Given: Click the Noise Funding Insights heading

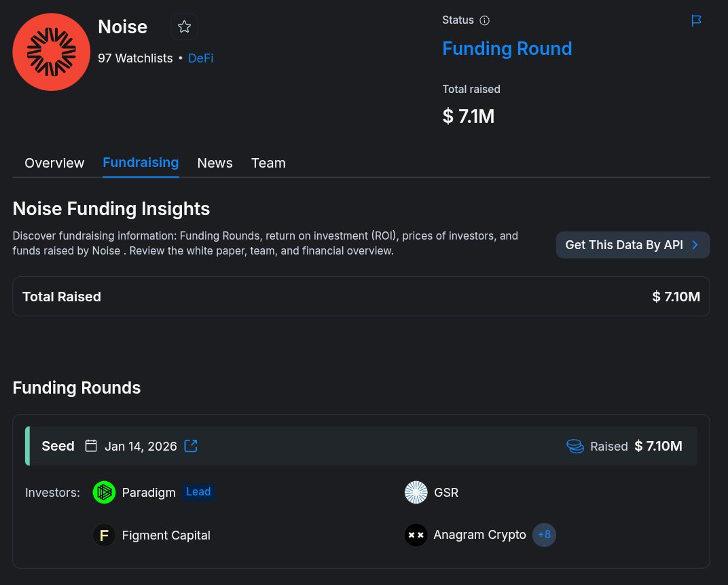Looking at the screenshot, I should click(111, 209).
